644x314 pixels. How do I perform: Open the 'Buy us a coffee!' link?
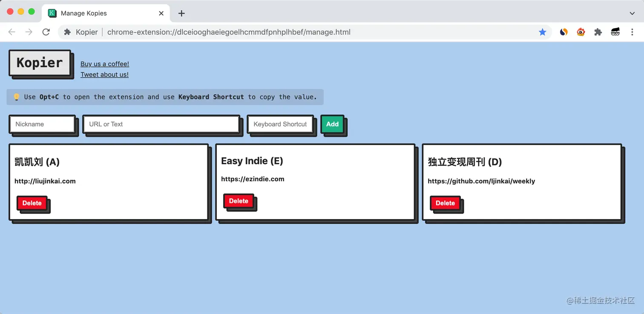coord(105,64)
